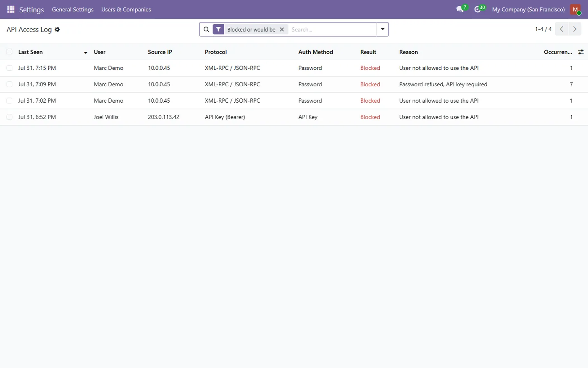Open the gear actions menu beside API Access Log
Screen dimensions: 588x368
57,29
